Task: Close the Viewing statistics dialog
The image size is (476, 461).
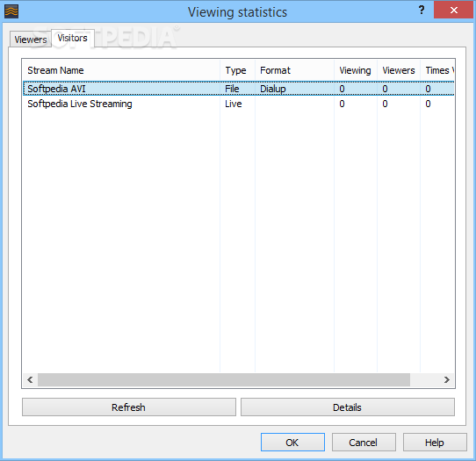Action: (x=454, y=10)
